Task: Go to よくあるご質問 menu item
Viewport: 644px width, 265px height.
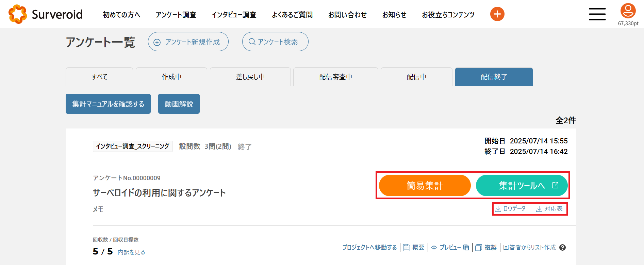Action: (292, 15)
